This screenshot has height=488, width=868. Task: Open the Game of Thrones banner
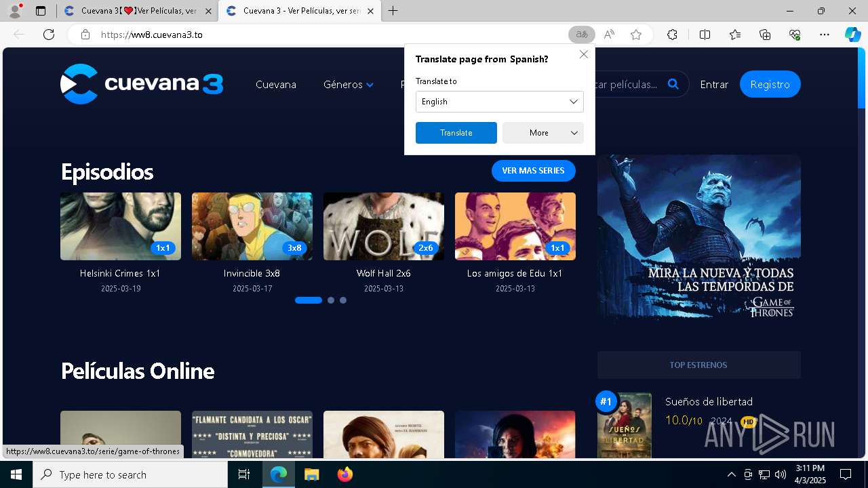click(699, 239)
